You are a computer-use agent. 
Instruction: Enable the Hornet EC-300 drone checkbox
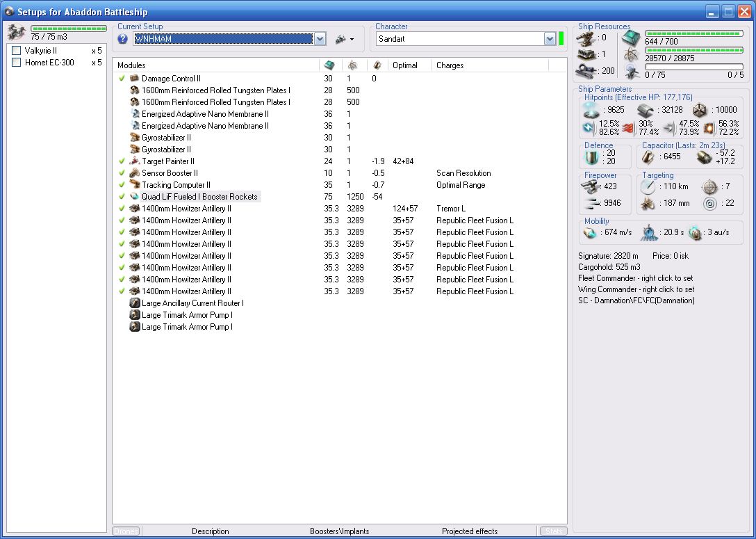17,63
